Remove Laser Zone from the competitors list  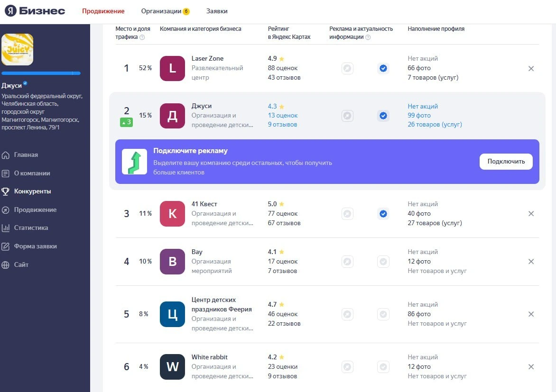(531, 68)
